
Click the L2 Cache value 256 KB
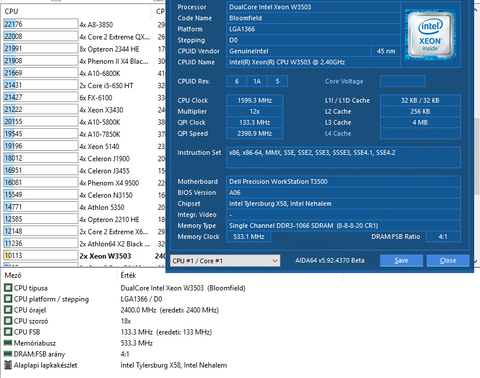(420, 111)
